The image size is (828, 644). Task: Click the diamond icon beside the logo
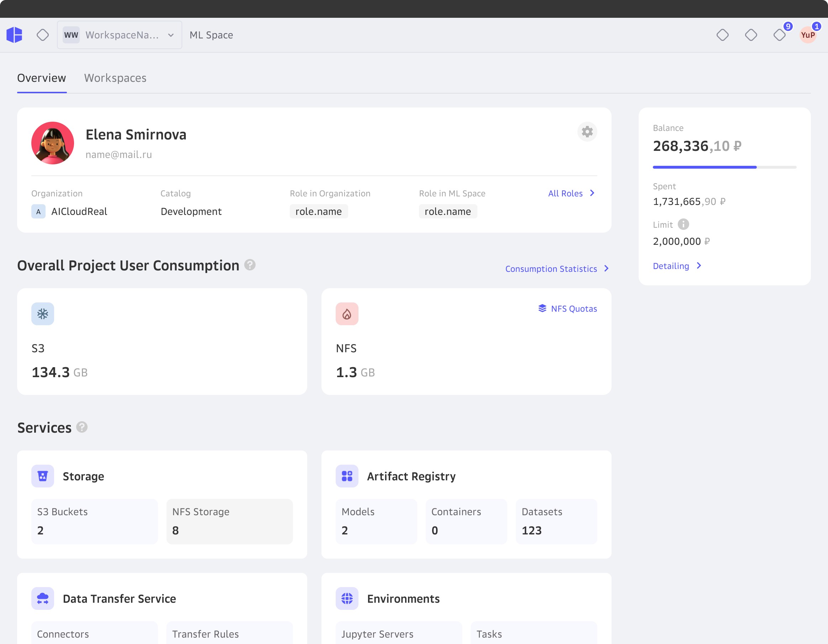(x=43, y=35)
